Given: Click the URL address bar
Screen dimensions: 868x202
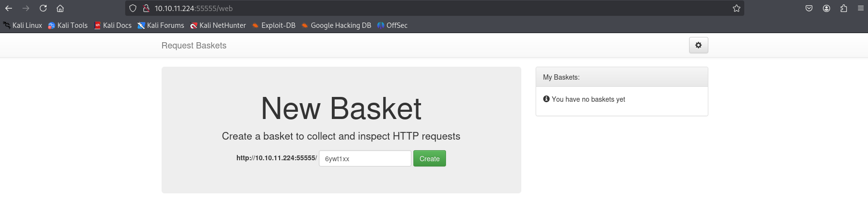Looking at the screenshot, I should pos(432,8).
